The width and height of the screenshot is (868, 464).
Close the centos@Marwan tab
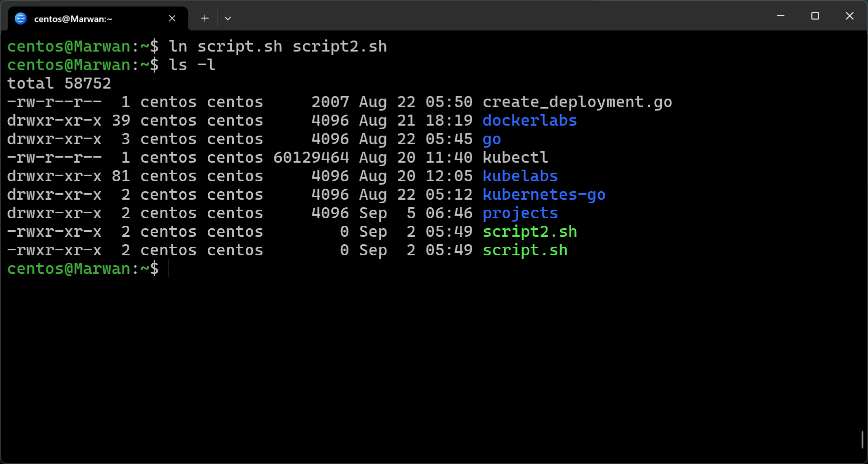[x=172, y=19]
